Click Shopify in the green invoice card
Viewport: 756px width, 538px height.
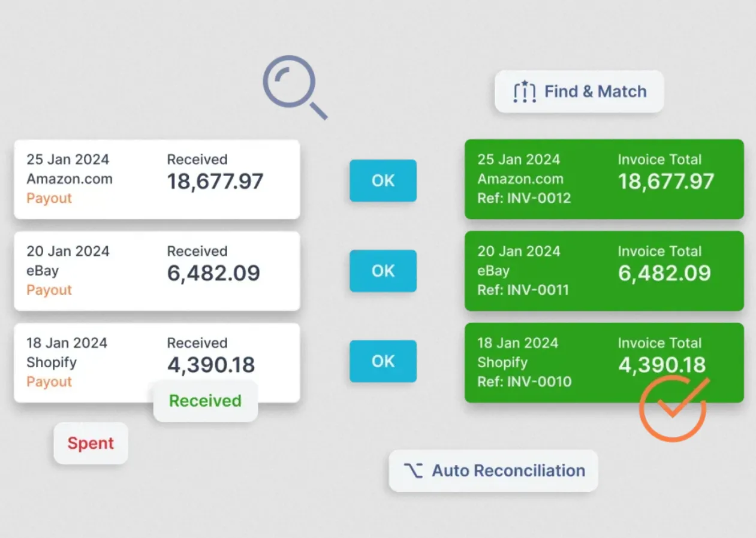pyautogui.click(x=502, y=362)
